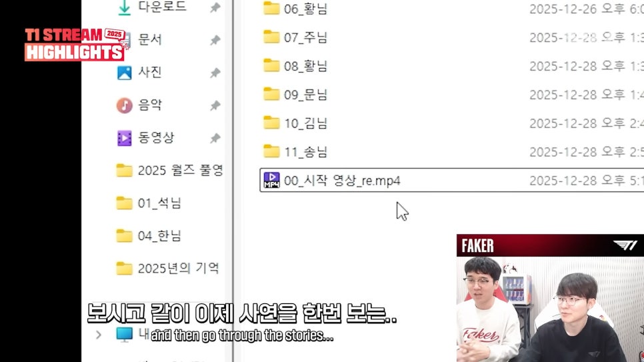644x362 pixels.
Task: Click the modified date of 11_송님
Action: (587, 152)
